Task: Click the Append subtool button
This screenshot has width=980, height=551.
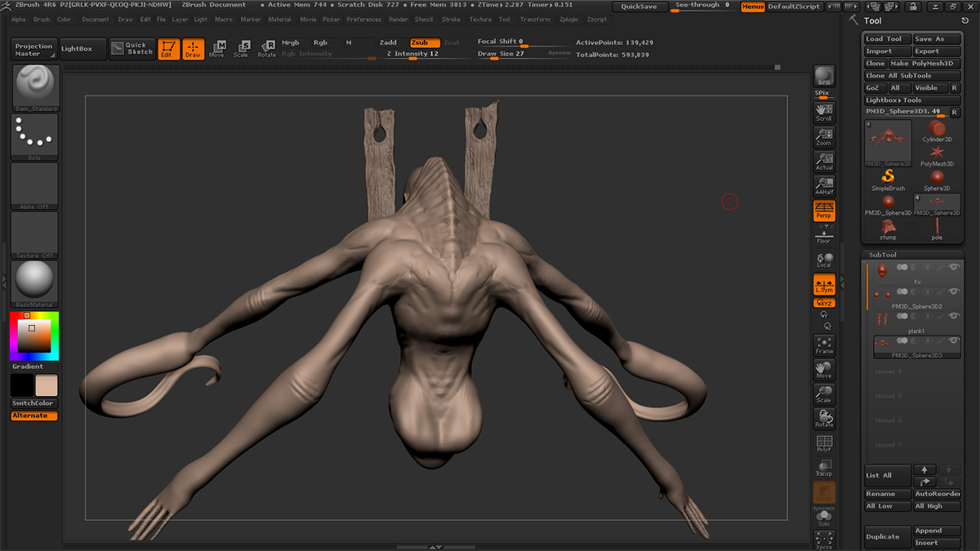Action: click(937, 531)
